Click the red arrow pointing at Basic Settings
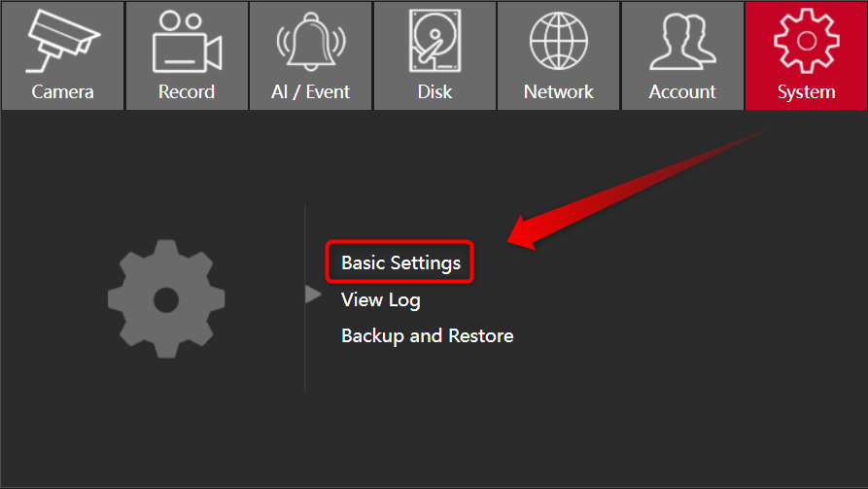The image size is (868, 489). pyautogui.click(x=622, y=194)
